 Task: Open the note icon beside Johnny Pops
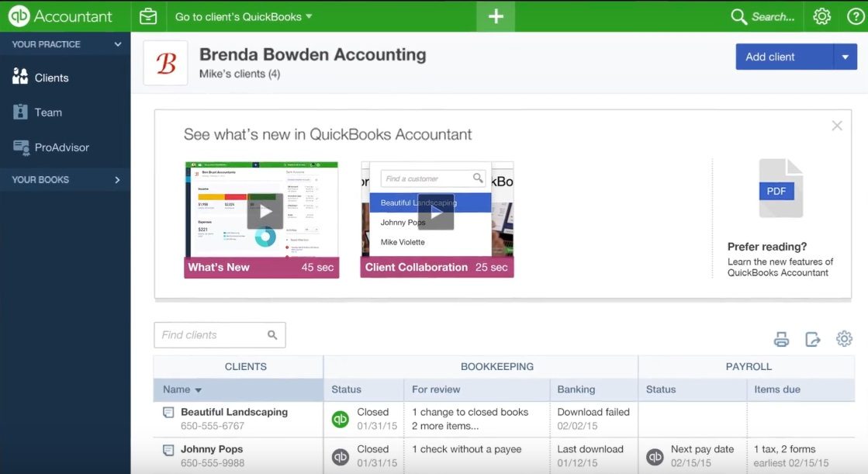tap(168, 448)
